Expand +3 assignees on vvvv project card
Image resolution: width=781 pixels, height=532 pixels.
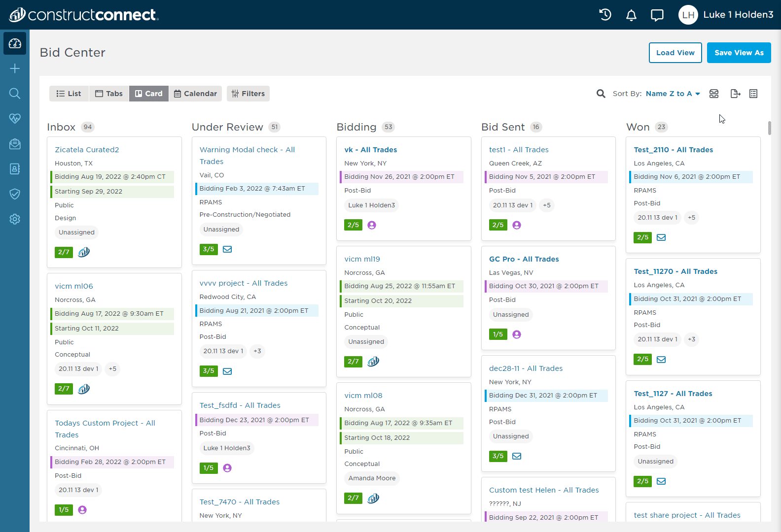(257, 351)
